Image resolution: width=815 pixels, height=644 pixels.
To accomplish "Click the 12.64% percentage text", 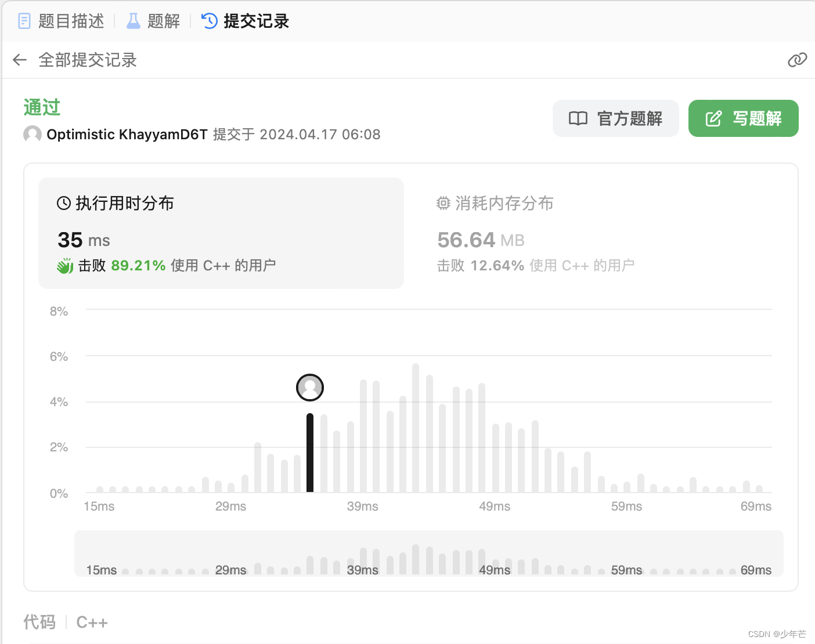I will click(497, 266).
